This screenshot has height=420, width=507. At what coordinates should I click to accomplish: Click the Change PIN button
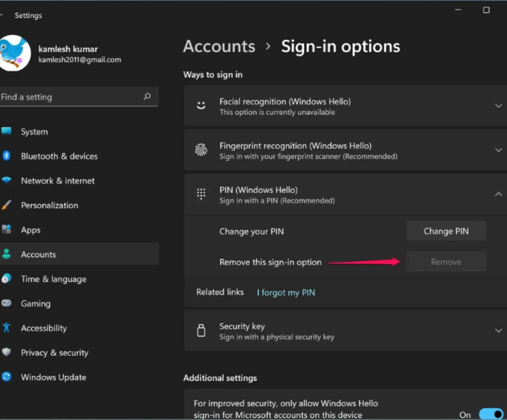tap(446, 231)
